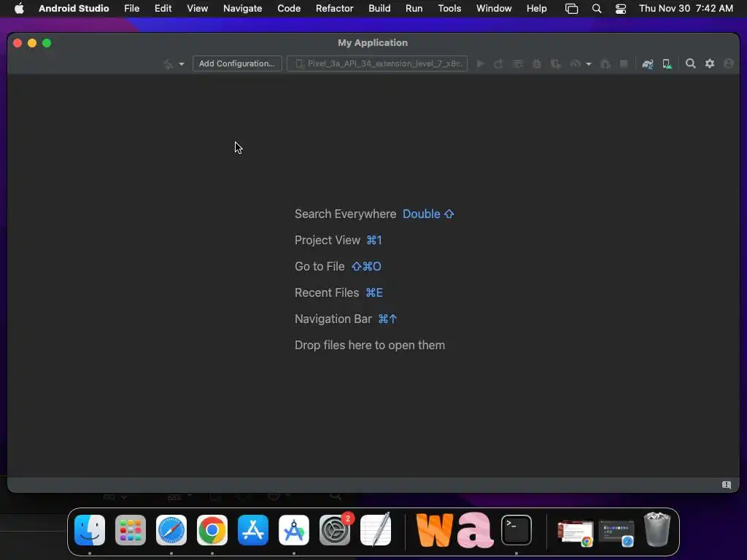
Task: Click the pink "a" app icon in Dock
Action: [x=475, y=530]
